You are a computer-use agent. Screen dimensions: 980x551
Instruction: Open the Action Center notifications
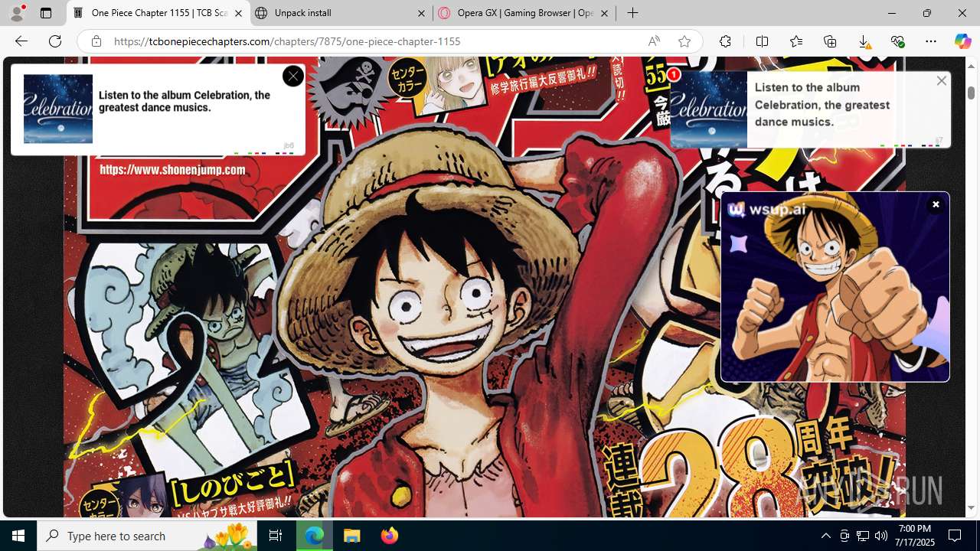[x=955, y=536]
